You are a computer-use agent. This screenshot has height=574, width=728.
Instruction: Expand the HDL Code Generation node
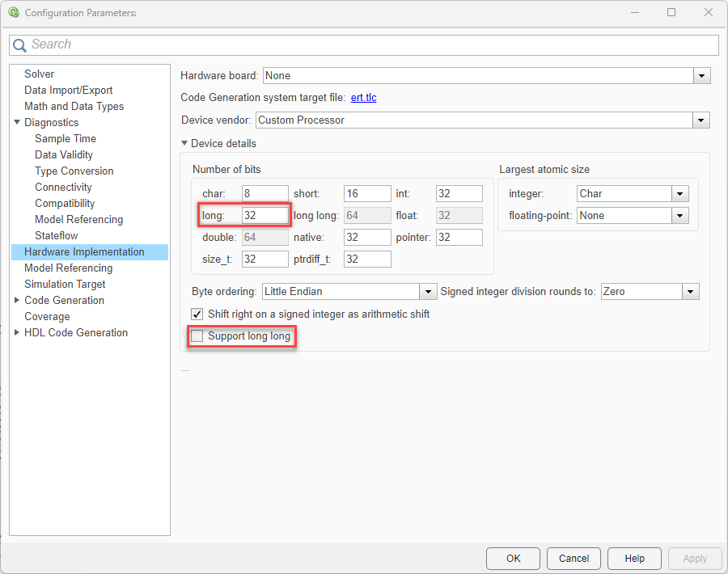pos(17,333)
